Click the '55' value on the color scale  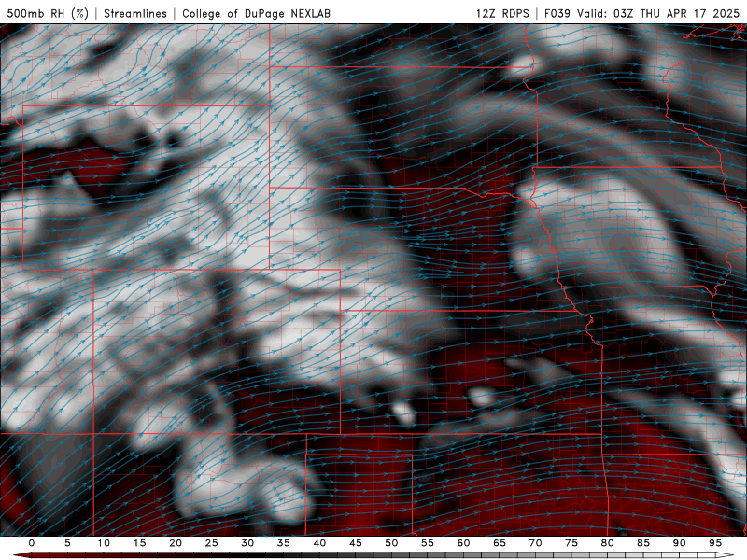coord(428,543)
